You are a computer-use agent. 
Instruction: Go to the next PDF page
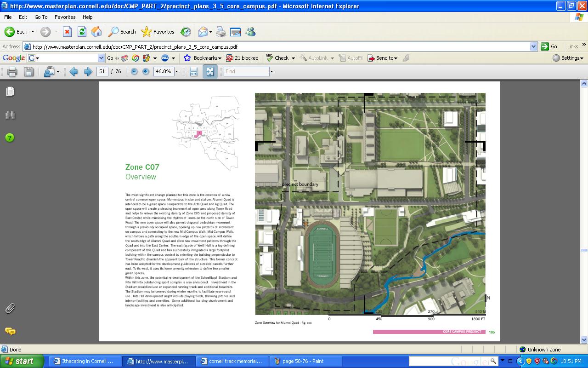coord(88,72)
